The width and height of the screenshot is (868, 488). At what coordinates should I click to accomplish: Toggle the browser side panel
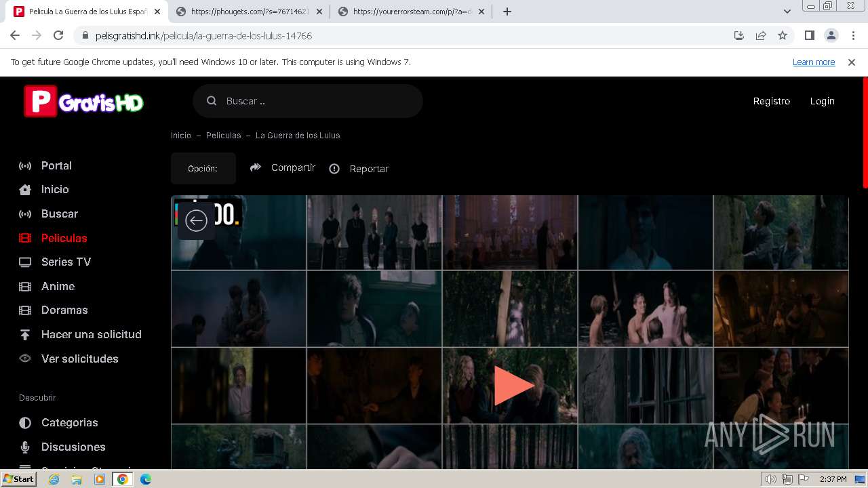(x=809, y=35)
